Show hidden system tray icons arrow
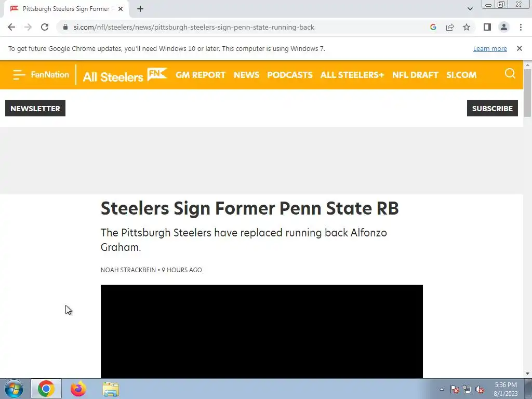Screen dimensions: 532x399 [442, 389]
